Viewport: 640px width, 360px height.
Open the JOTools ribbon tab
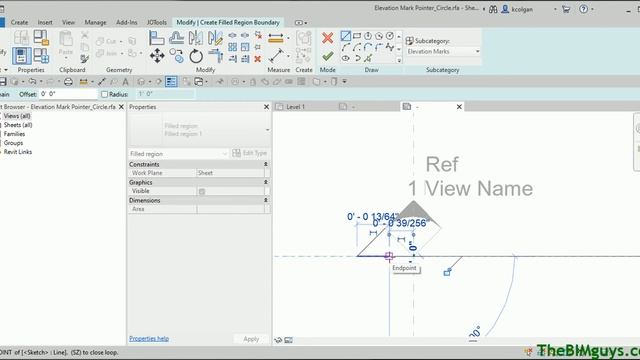coord(157,22)
